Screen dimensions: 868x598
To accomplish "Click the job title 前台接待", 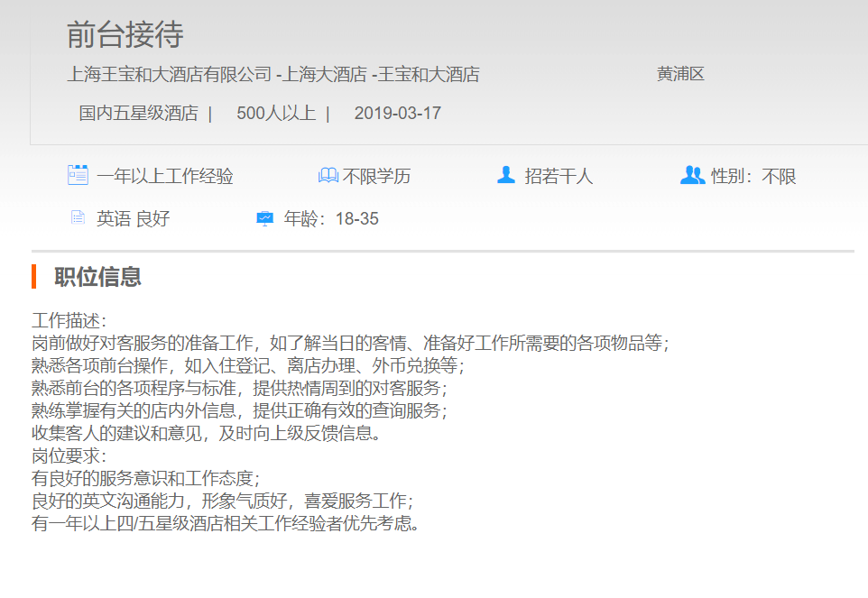I will tap(125, 35).
